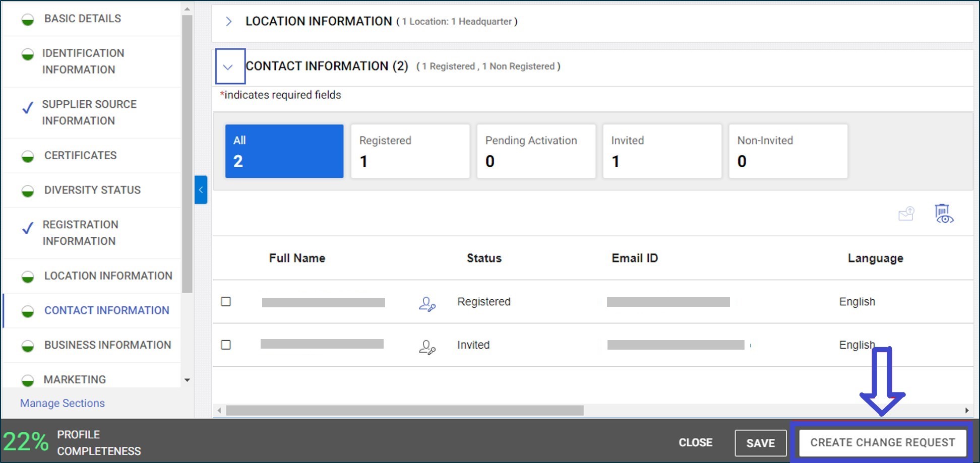980x463 pixels.
Task: Click Marketing section status icon
Action: coord(28,380)
